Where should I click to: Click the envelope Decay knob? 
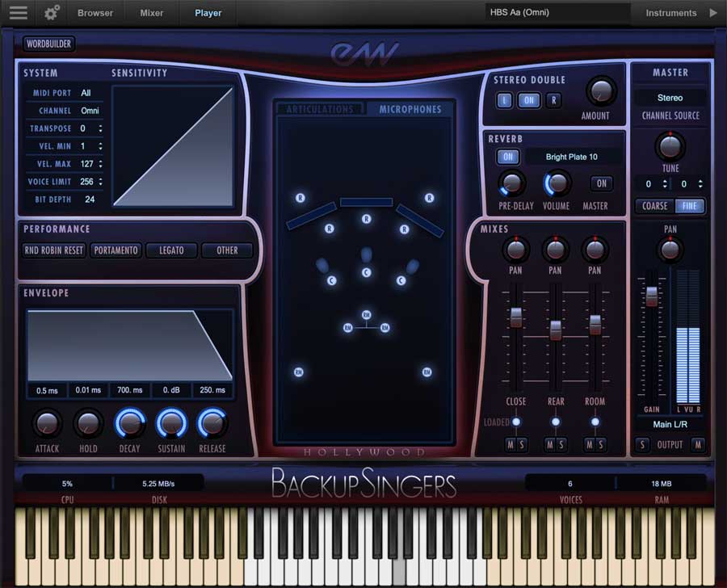point(130,423)
